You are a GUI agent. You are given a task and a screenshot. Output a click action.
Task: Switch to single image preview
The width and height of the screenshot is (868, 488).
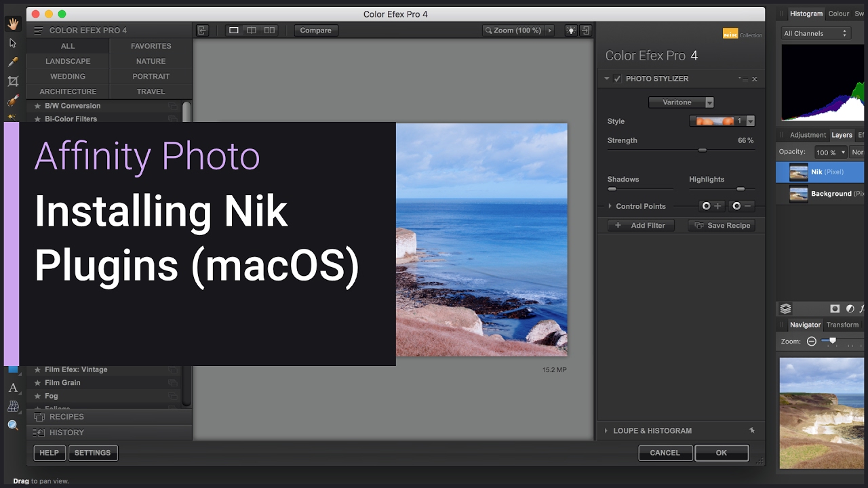point(234,30)
